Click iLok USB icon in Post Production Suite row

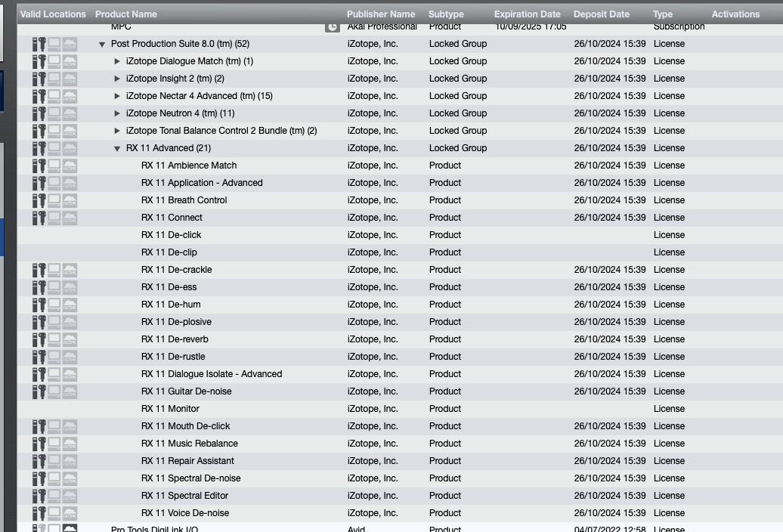(39, 44)
